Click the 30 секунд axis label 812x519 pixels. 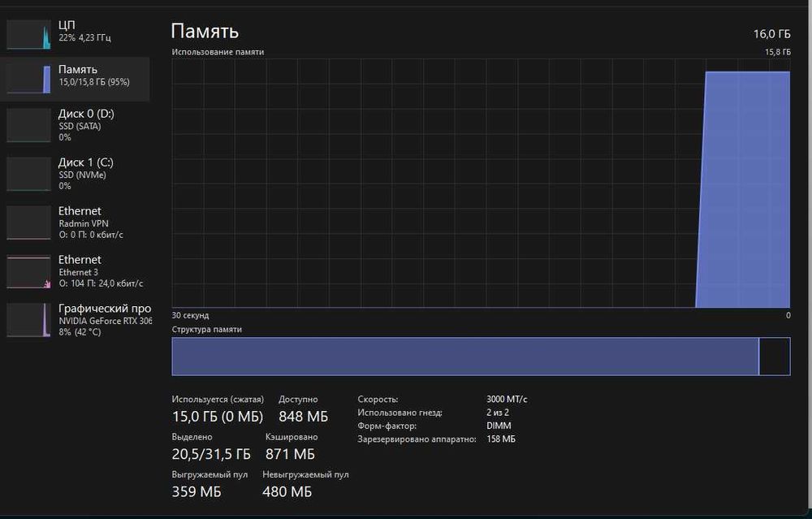pyautogui.click(x=190, y=315)
